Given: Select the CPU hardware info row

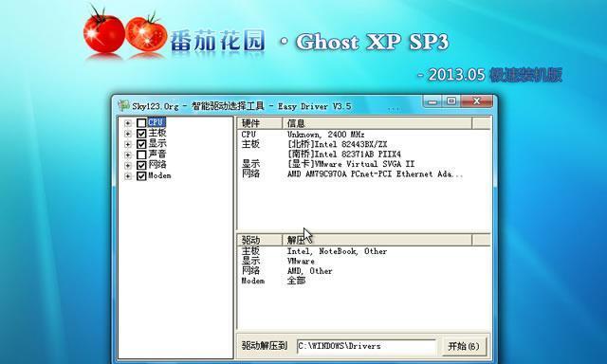Looking at the screenshot, I should point(363,135).
